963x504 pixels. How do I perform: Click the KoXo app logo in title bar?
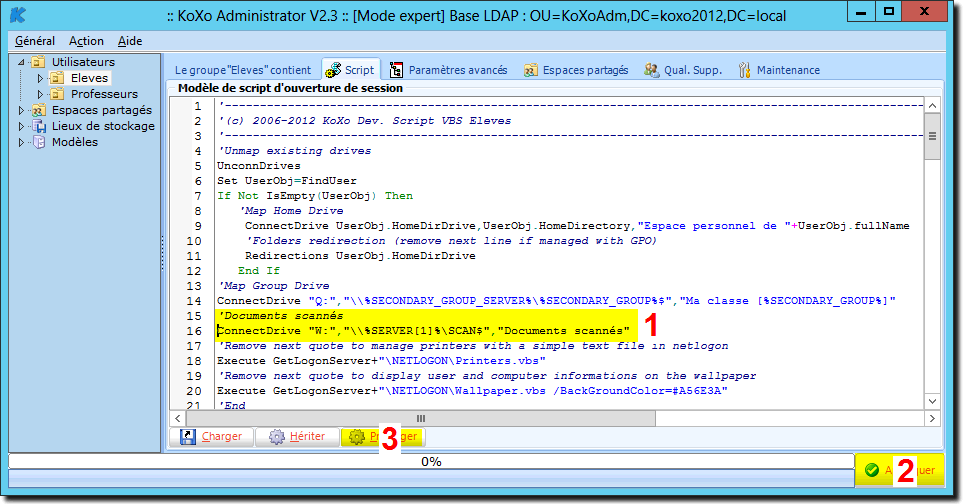tap(18, 15)
